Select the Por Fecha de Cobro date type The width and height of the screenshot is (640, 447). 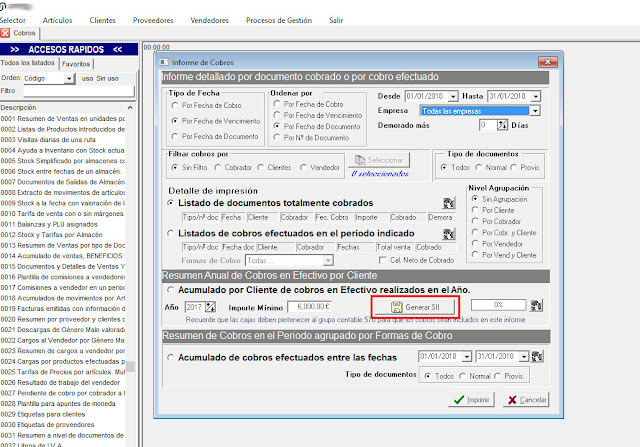pos(176,105)
